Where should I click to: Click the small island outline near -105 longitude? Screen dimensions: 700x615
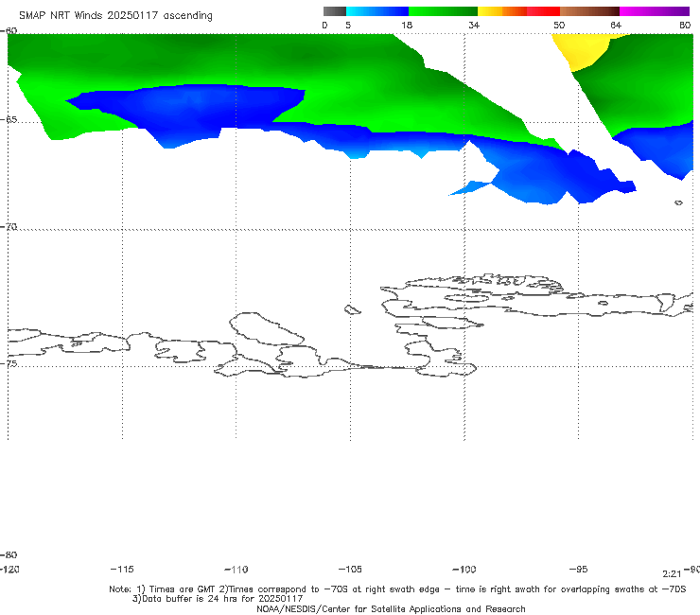coord(352,309)
